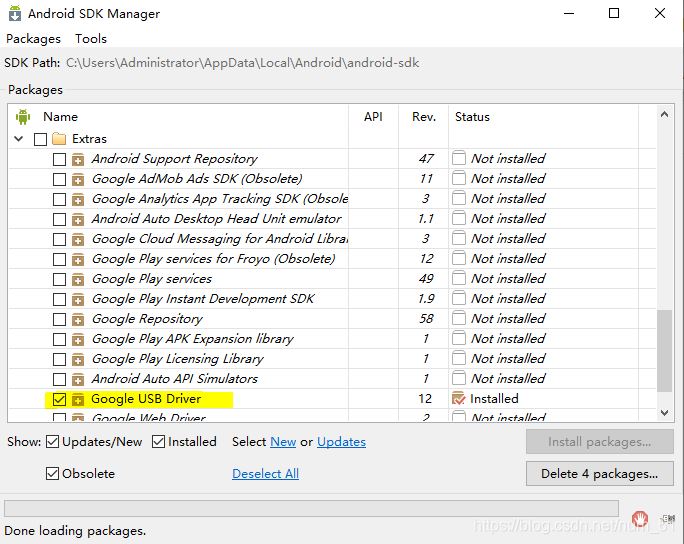684x544 pixels.
Task: Click the Google Play services package icon
Action: pos(78,279)
